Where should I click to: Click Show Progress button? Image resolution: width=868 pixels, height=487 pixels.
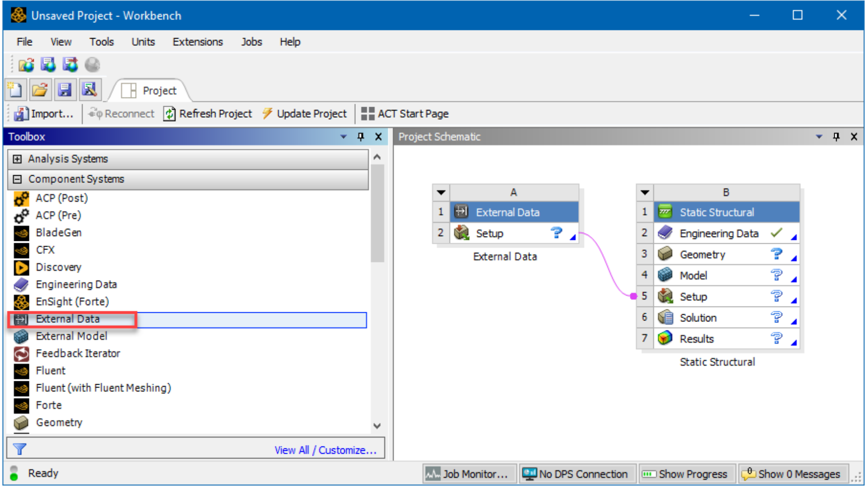687,474
